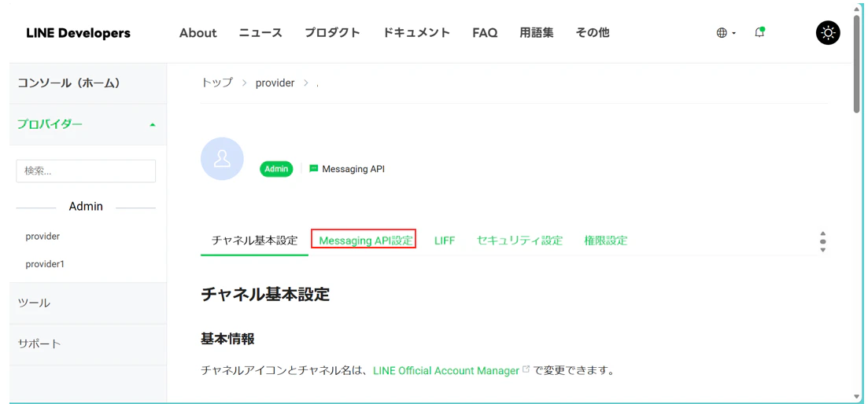Screen dimensions: 868x404
Task: Open the LINE Official Account Manager link
Action: pos(446,371)
